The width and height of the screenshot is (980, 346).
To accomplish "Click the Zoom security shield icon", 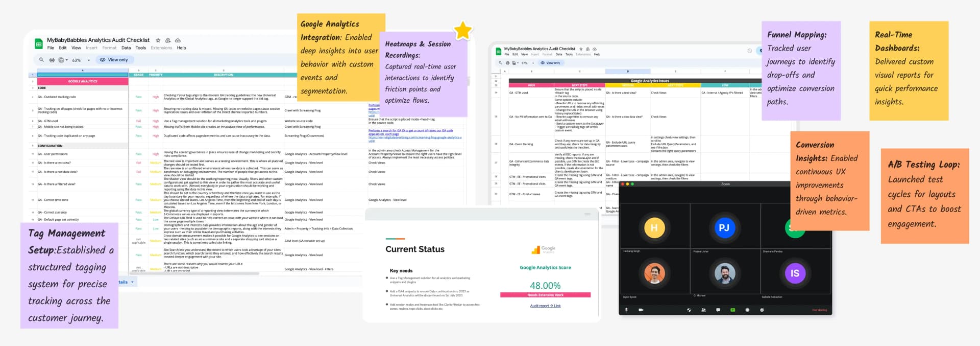I will pyautogui.click(x=689, y=310).
